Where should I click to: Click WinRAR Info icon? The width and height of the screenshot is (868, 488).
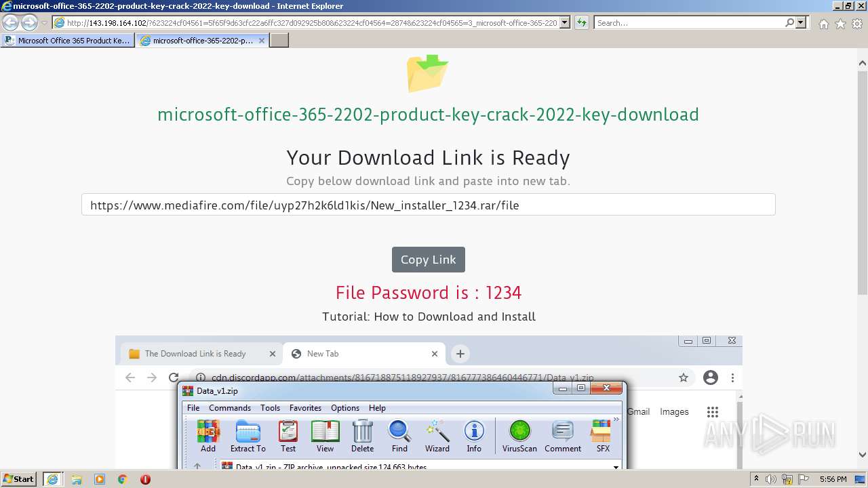point(474,436)
